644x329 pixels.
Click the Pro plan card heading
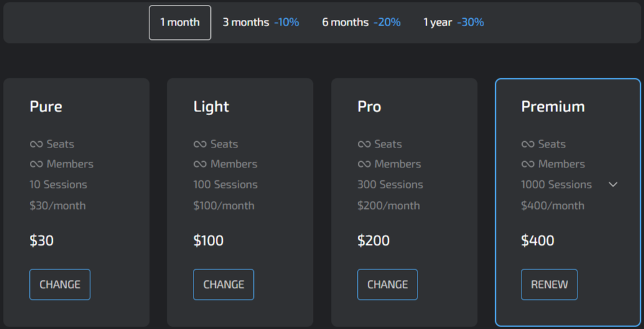tap(369, 106)
